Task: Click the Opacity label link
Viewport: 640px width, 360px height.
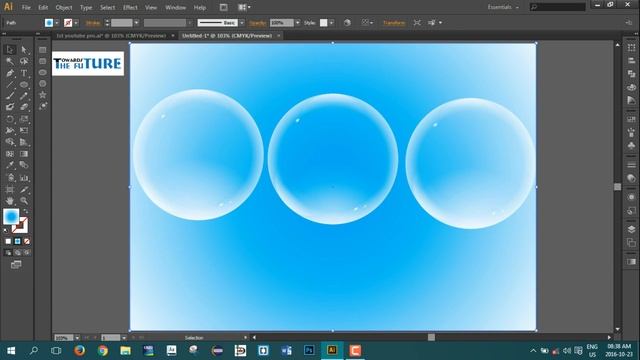Action: click(x=258, y=23)
